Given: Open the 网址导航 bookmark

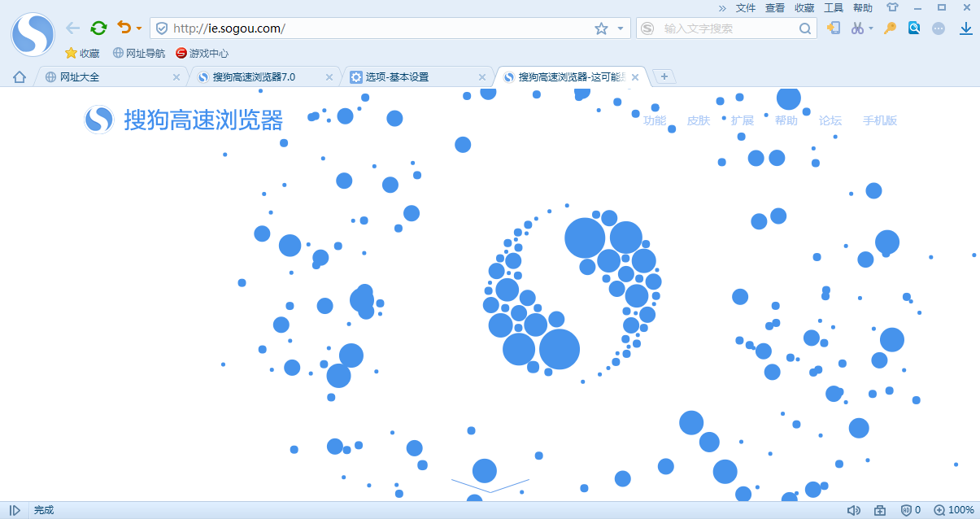Looking at the screenshot, I should pyautogui.click(x=139, y=54).
